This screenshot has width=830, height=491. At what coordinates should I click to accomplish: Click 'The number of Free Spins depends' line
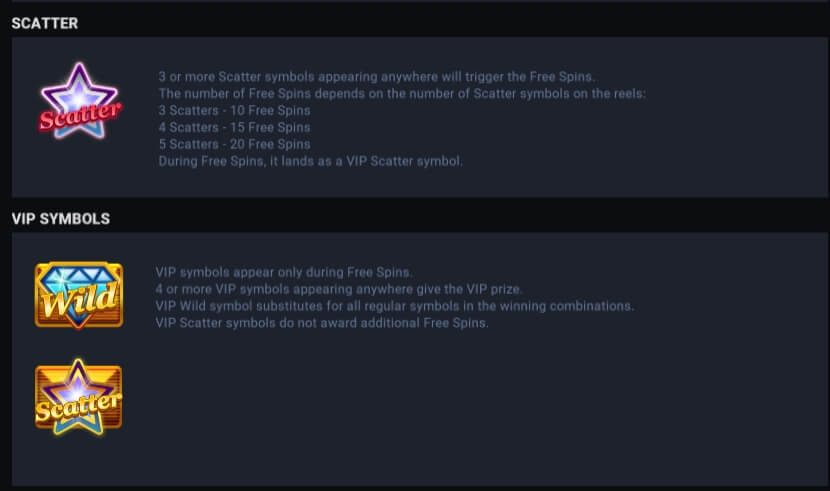pos(402,94)
